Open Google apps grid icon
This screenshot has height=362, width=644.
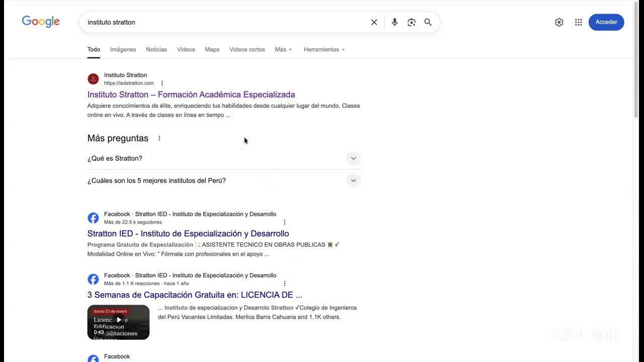[x=579, y=22]
